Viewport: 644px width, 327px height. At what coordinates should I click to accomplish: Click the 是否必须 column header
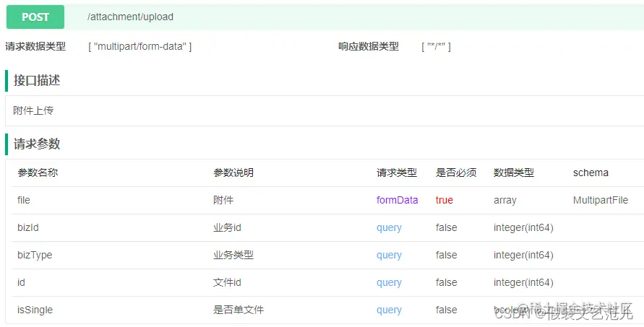point(456,173)
